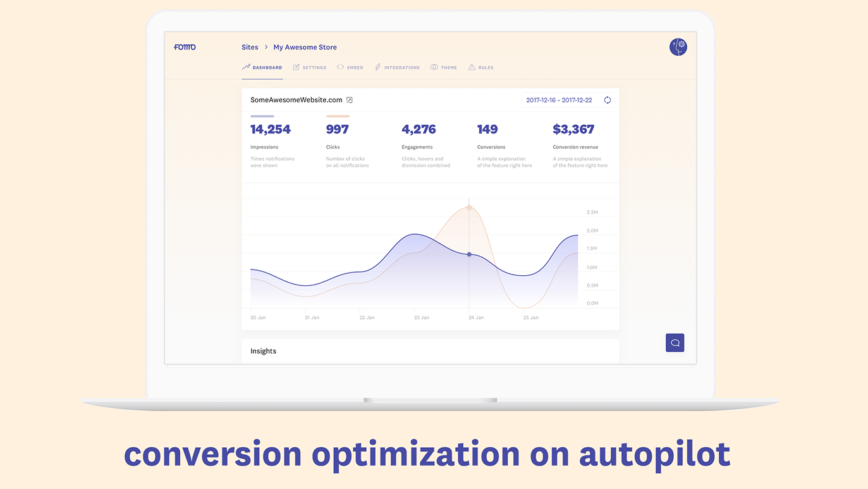Click the Conversions label
This screenshot has height=489, width=868.
[491, 147]
